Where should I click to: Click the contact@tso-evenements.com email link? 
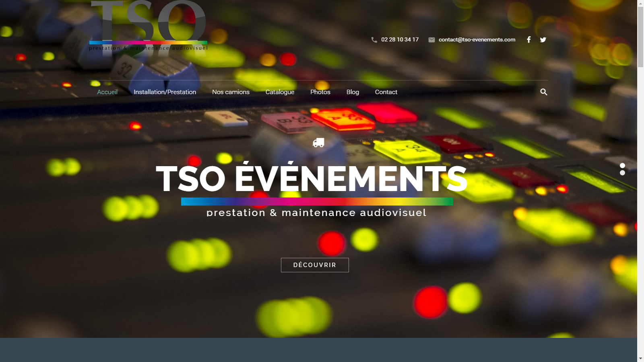pyautogui.click(x=477, y=39)
